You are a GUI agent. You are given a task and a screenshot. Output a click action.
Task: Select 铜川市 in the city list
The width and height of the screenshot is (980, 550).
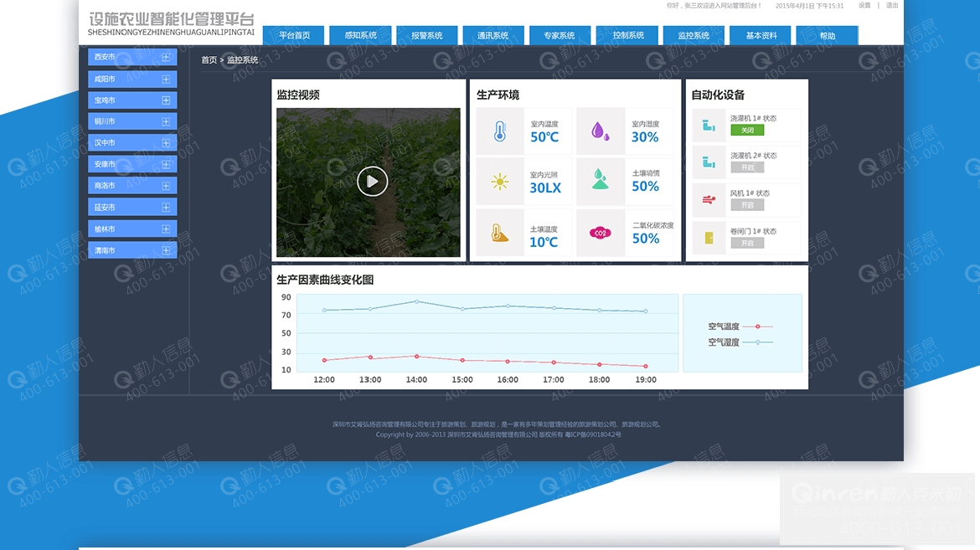132,121
